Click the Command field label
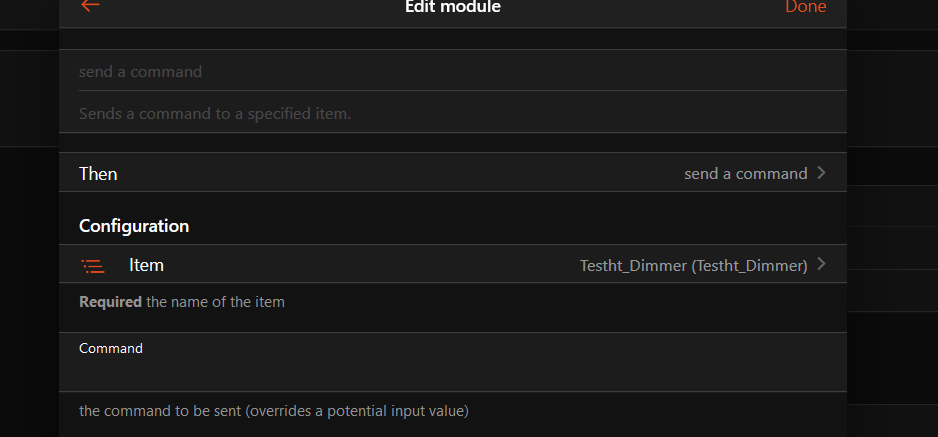The width and height of the screenshot is (938, 437). pos(111,349)
